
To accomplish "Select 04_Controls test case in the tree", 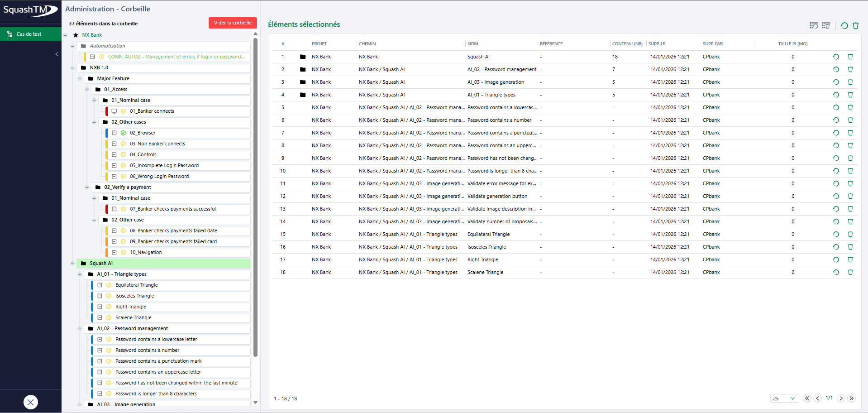I will click(x=143, y=154).
